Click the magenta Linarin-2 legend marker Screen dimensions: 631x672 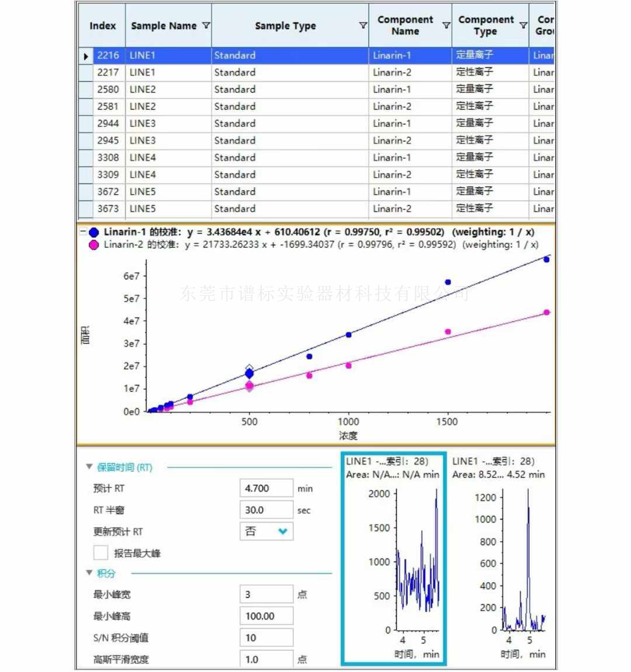click(94, 245)
